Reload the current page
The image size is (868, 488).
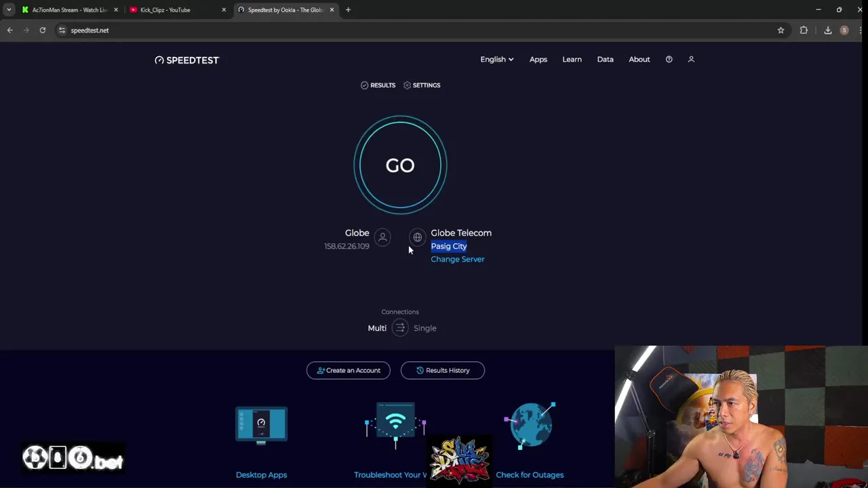42,30
